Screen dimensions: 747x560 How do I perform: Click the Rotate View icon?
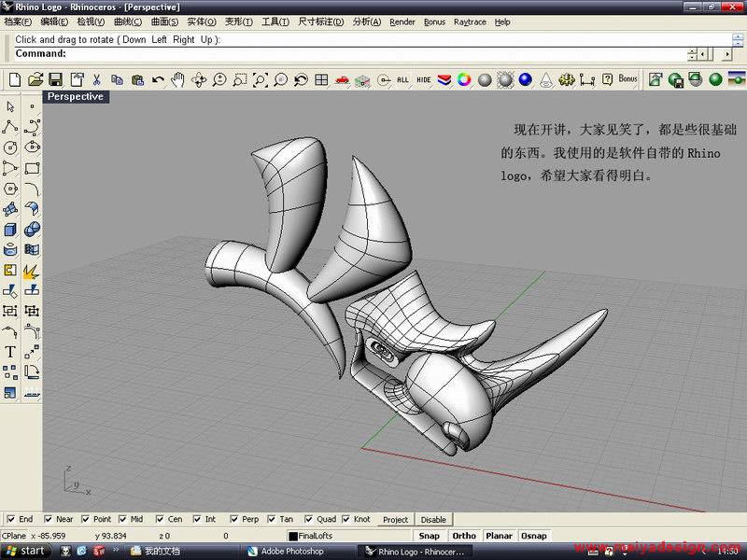[199, 80]
